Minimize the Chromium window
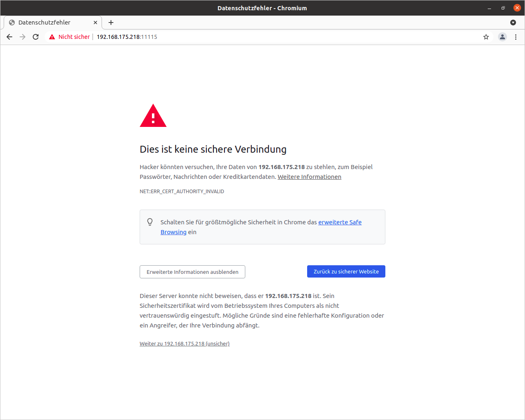Image resolution: width=525 pixels, height=420 pixels. (489, 8)
